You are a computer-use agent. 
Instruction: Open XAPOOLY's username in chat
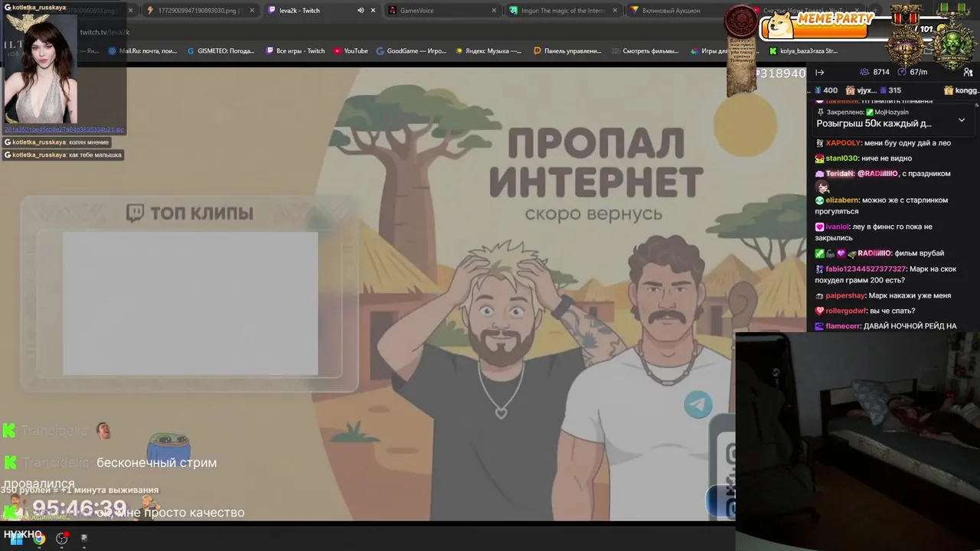point(843,143)
